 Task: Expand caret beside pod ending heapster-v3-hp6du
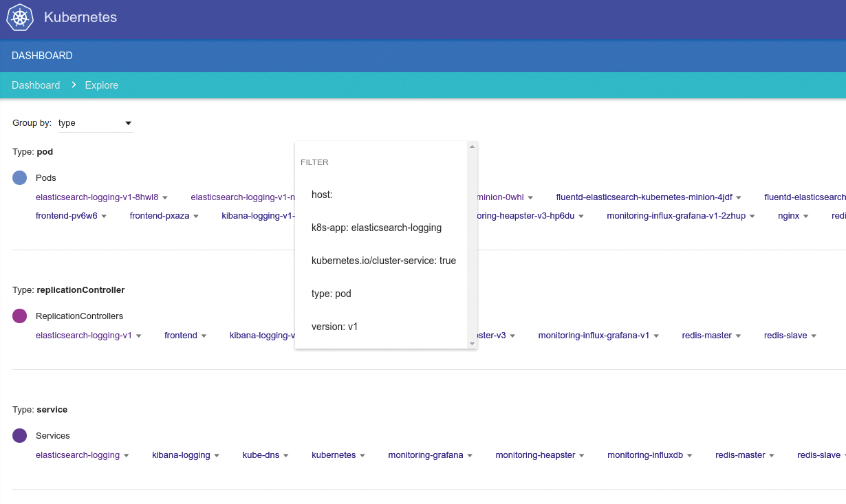pos(581,217)
